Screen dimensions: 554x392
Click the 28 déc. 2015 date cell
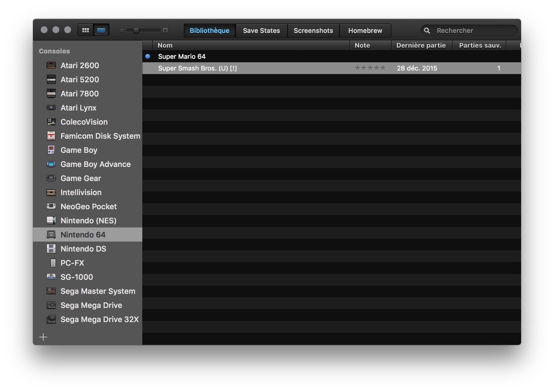click(417, 68)
